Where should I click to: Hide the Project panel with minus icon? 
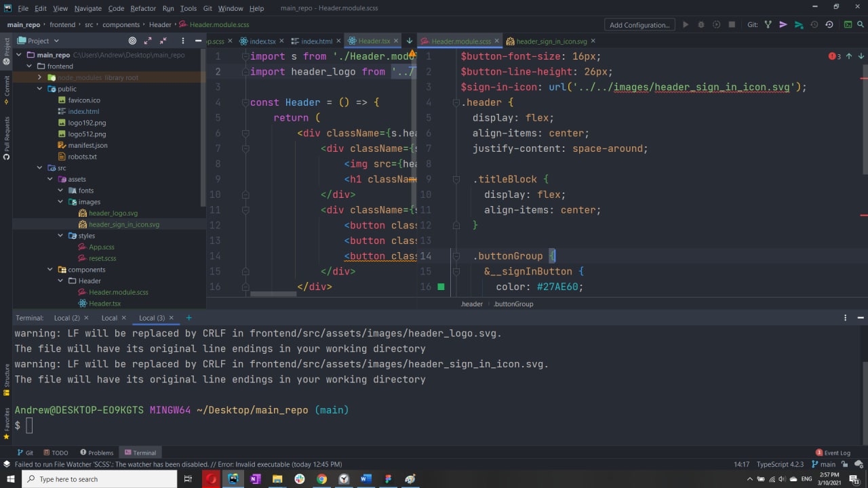(198, 41)
